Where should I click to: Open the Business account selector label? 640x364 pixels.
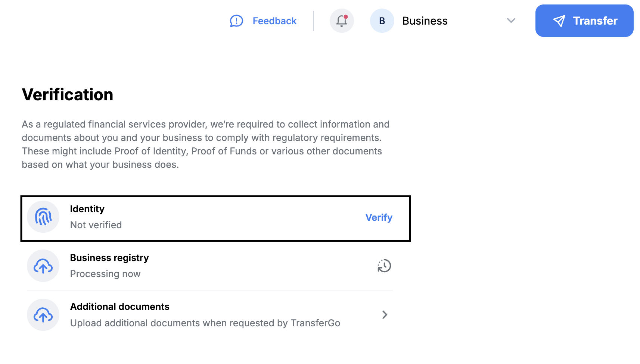coord(425,21)
